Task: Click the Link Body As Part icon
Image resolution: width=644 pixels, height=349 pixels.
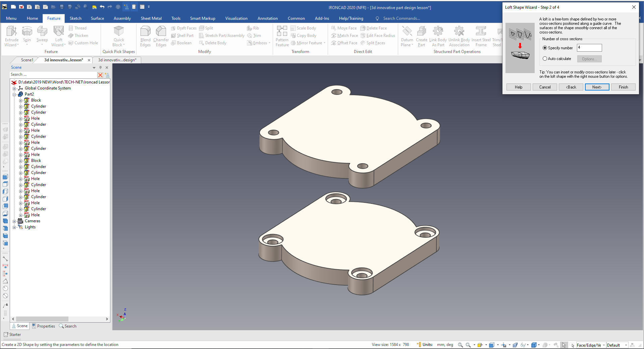Action: 438,36
